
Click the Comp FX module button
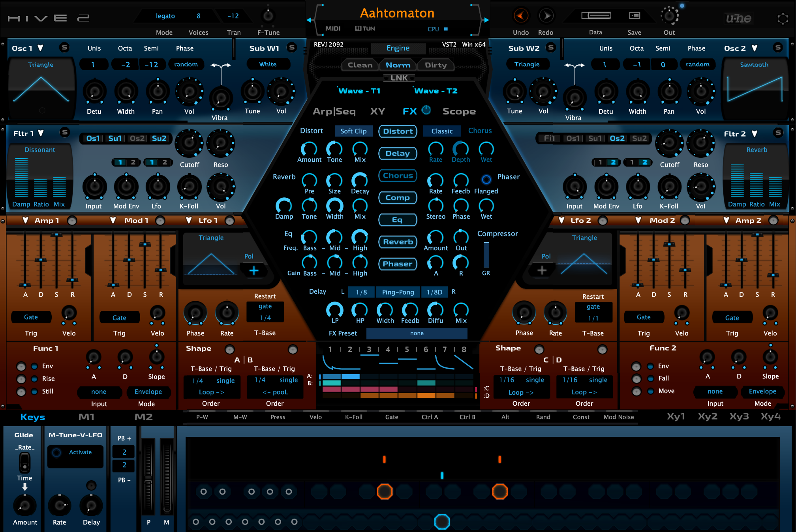coord(398,198)
